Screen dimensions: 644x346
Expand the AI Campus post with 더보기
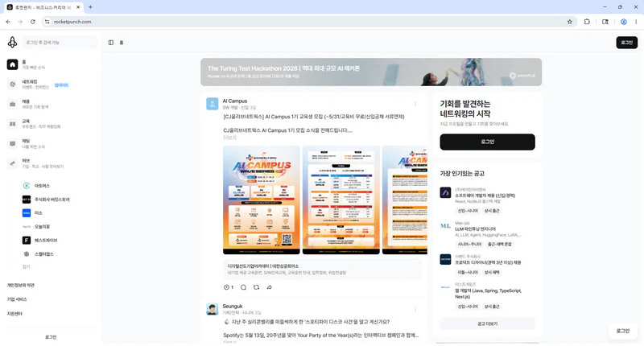229,138
